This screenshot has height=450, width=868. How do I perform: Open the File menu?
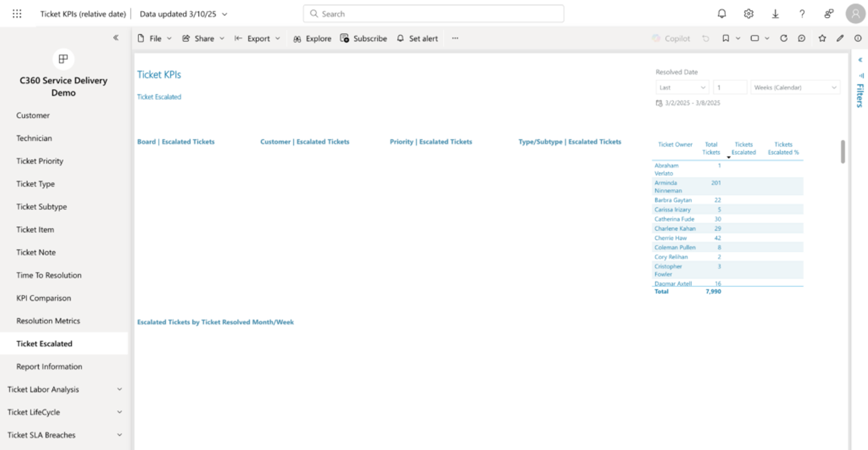(155, 38)
